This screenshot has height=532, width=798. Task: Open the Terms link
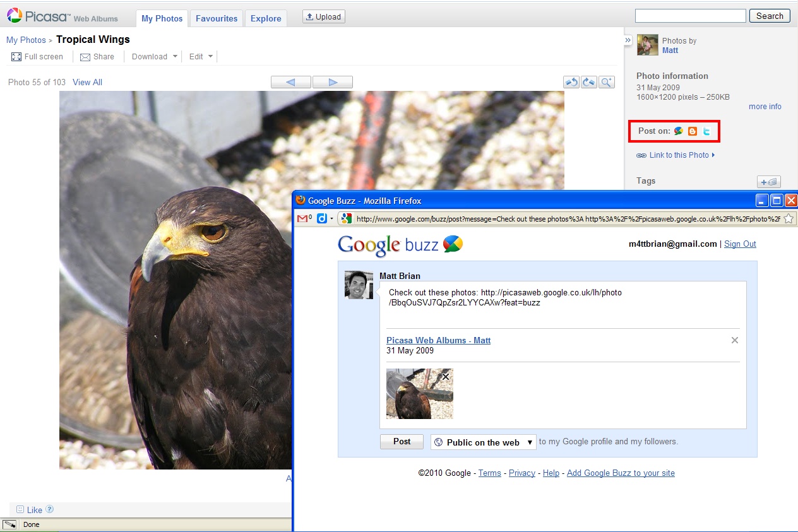(489, 473)
